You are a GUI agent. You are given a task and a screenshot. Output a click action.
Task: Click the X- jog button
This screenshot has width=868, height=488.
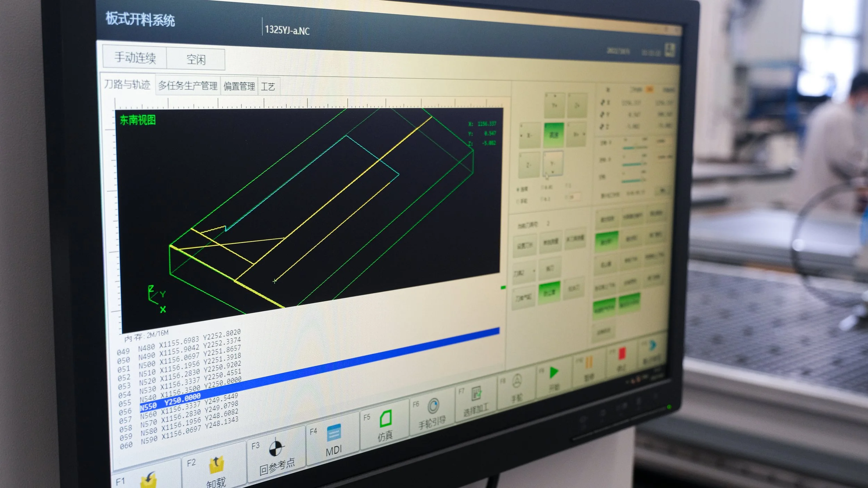529,136
